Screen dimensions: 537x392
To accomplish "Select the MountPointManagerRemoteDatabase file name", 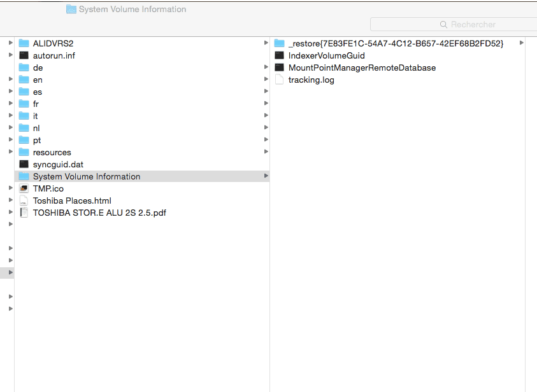I will pos(362,67).
